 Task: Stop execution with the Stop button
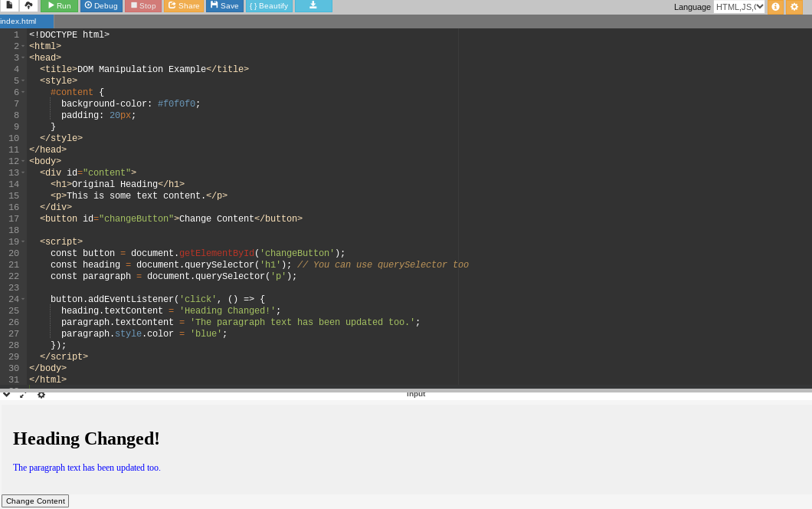[143, 5]
